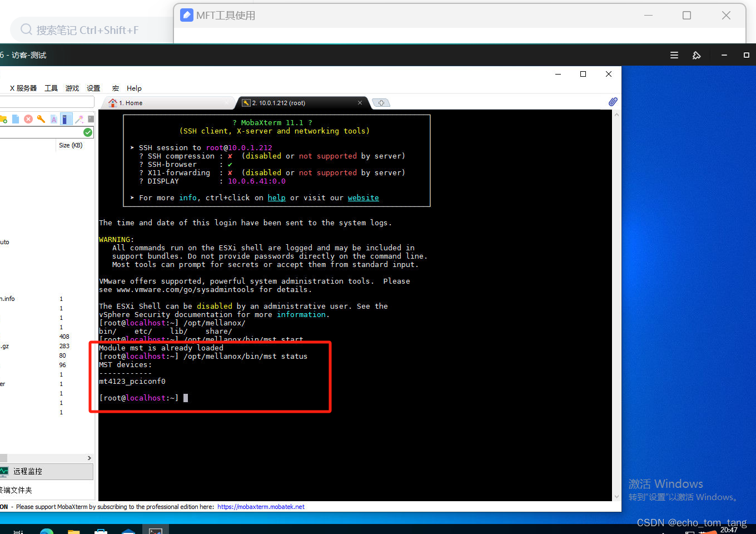
Task: Click the right arrow of file list scrollbar
Action: click(89, 458)
